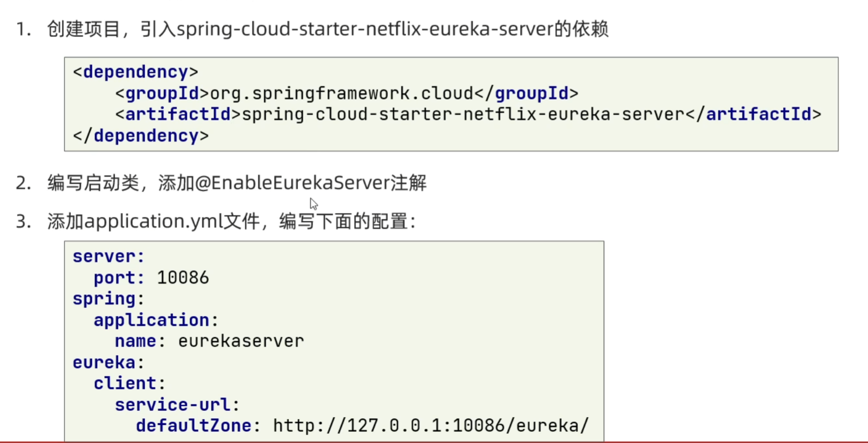Click the step number '2.' list marker
Image resolution: width=868 pixels, height=443 pixels.
click(x=23, y=183)
